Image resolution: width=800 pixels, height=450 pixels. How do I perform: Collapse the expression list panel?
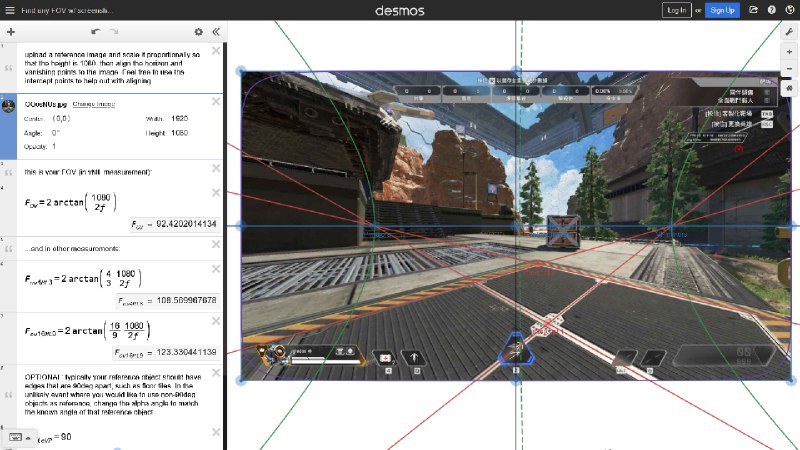pyautogui.click(x=216, y=32)
